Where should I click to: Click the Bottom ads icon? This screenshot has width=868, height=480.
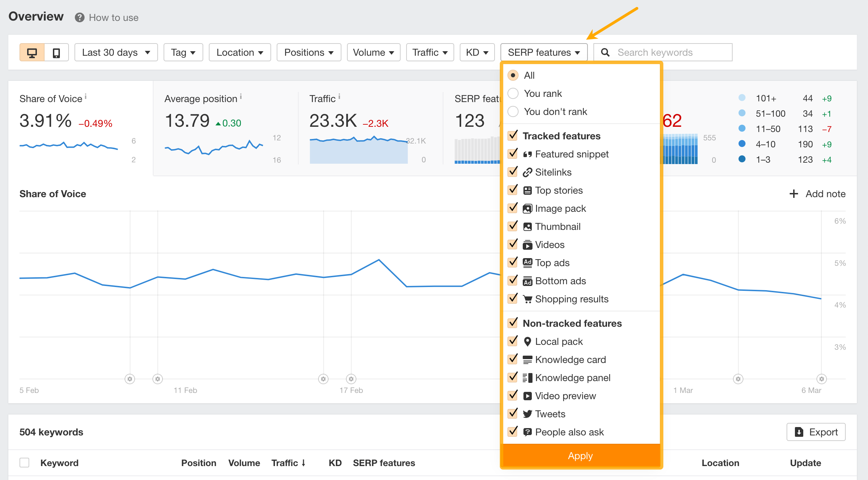[528, 281]
